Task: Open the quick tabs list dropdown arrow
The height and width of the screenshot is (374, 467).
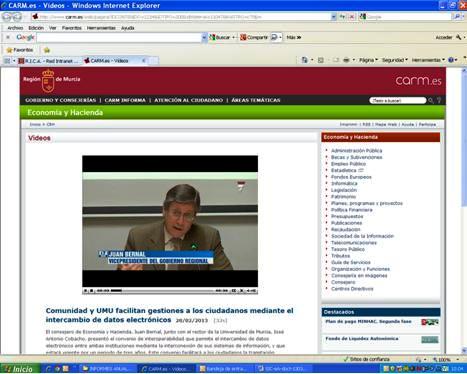Action: (14, 61)
